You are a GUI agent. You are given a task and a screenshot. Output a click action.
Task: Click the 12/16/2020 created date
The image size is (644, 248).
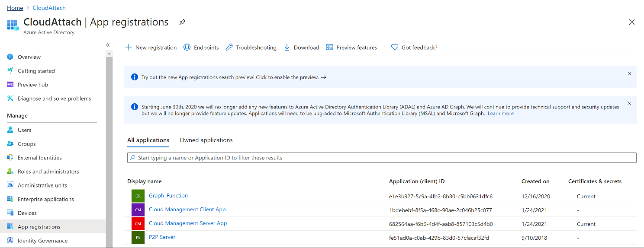coord(536,197)
